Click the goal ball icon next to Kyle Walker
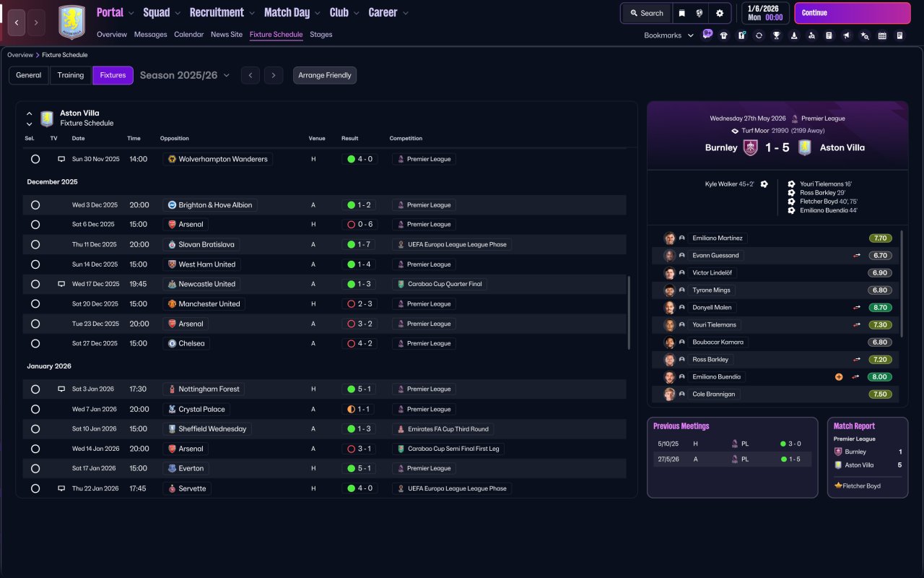The image size is (924, 578). pos(764,184)
